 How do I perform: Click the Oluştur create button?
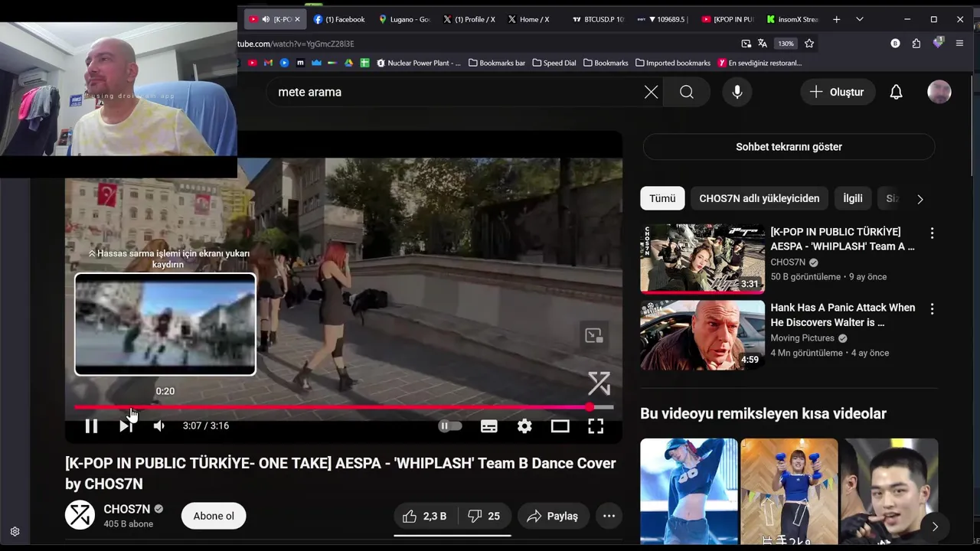[838, 92]
